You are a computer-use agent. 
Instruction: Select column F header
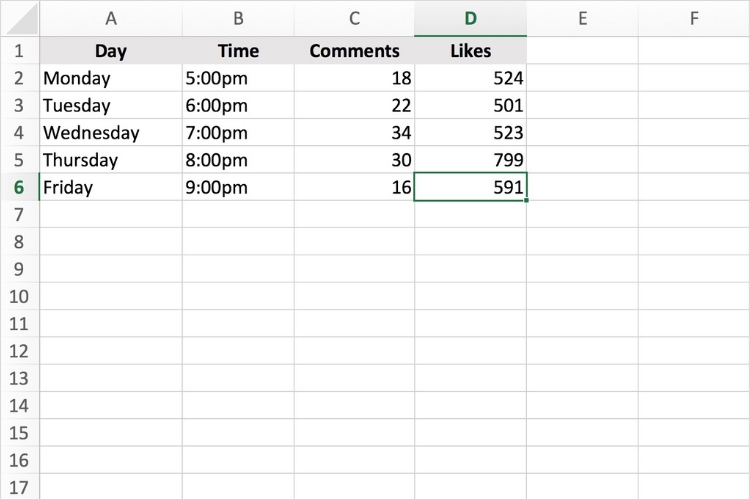tap(694, 19)
